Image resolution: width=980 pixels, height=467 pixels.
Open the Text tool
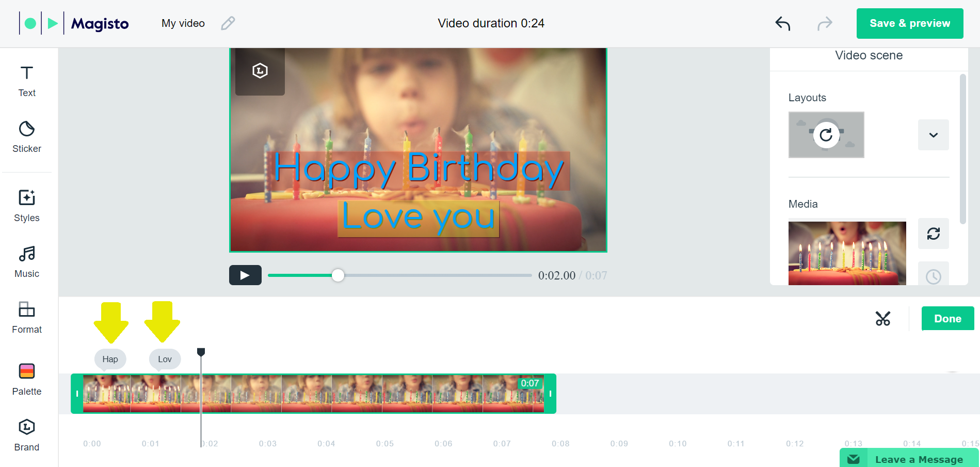(x=27, y=82)
